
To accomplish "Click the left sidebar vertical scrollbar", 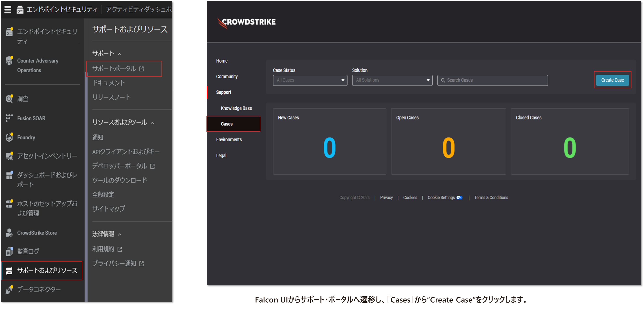I will point(86,186).
